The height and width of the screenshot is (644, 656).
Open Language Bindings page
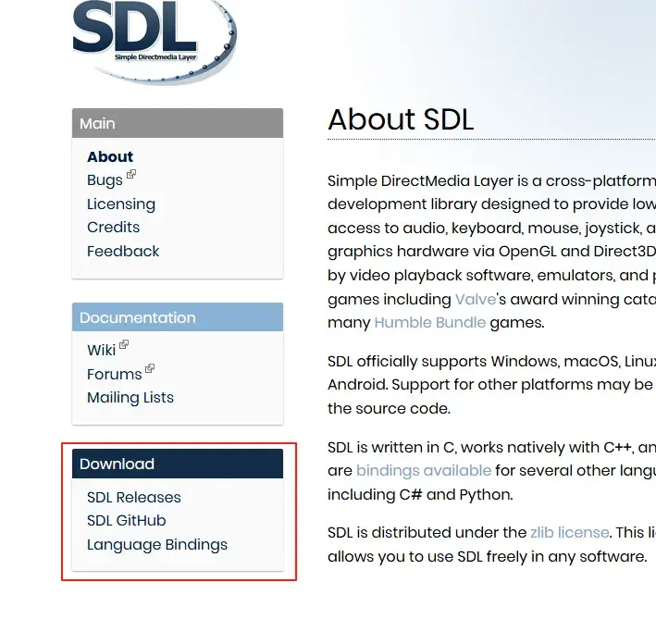click(x=157, y=545)
